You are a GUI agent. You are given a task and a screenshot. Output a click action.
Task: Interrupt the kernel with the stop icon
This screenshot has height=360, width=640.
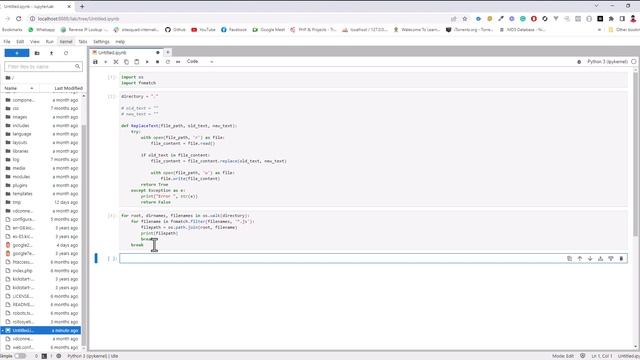point(157,62)
